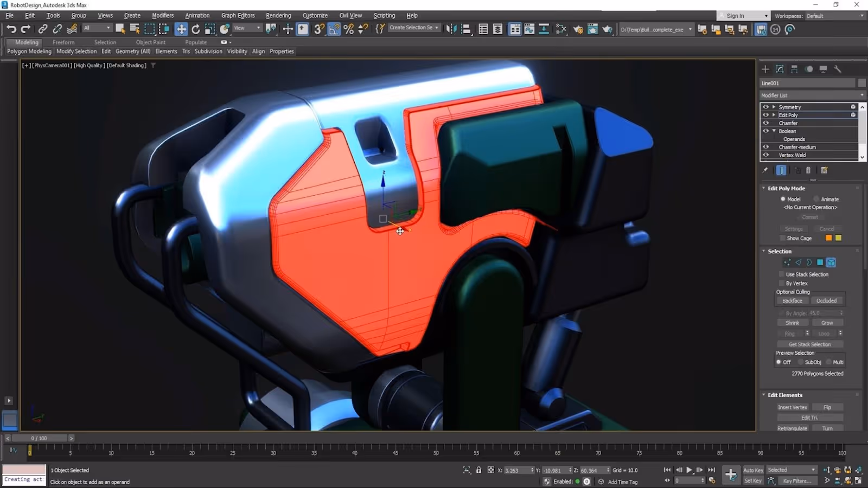
Task: Click the yellow cage color swatch
Action: pos(838,238)
